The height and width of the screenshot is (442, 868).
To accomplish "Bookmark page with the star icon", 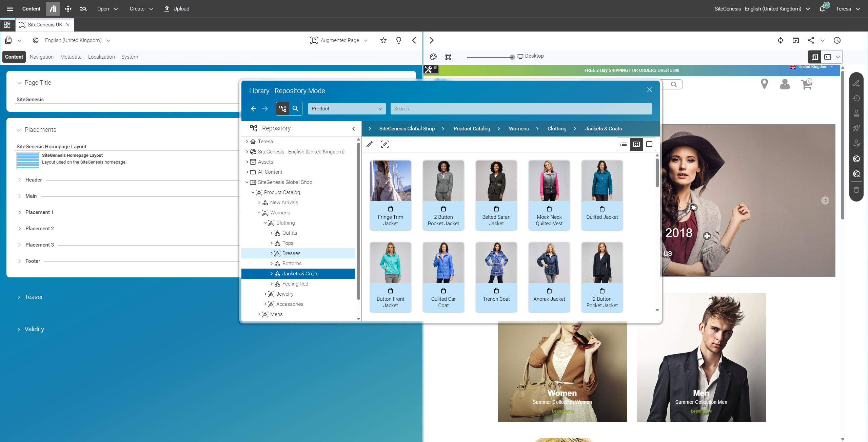I will pyautogui.click(x=383, y=40).
